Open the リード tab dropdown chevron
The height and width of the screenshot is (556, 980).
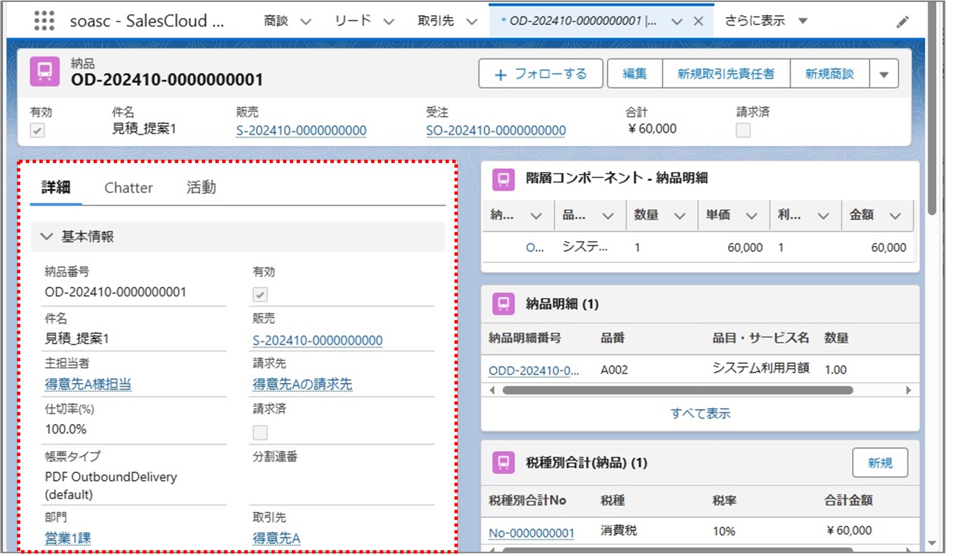389,22
